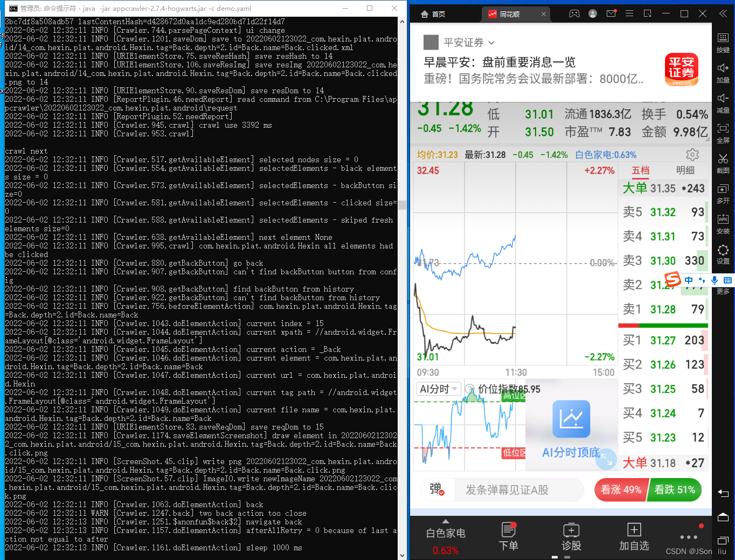The width and height of the screenshot is (735, 560).
Task: Vote 看涨 49% bullish button
Action: coord(621,489)
